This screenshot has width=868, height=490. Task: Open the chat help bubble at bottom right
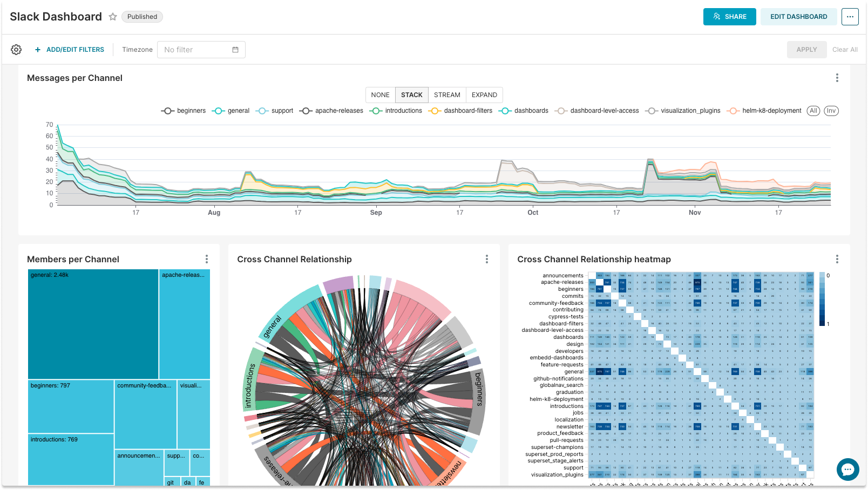(848, 469)
